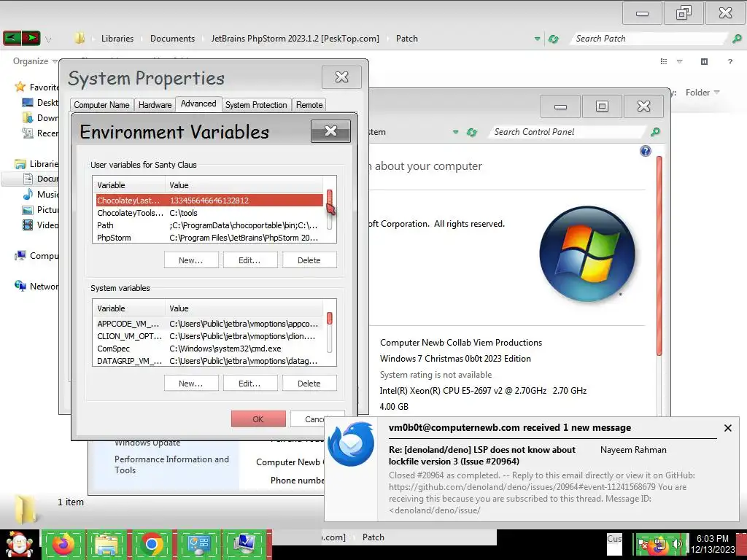This screenshot has width=747, height=560.
Task: Open recent locations dropdown arrow in Explorer
Action: (48, 39)
